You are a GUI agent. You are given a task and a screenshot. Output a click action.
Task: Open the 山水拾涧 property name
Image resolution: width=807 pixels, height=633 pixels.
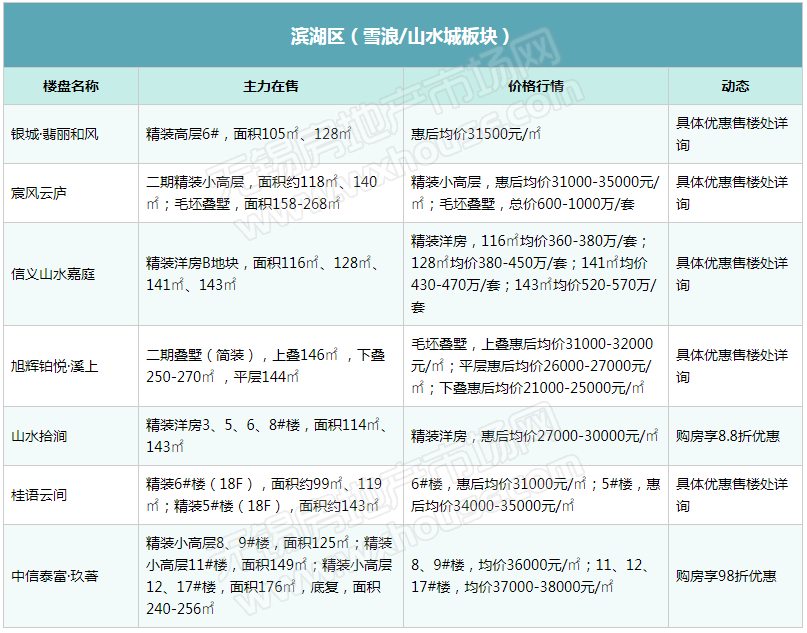coord(39,436)
